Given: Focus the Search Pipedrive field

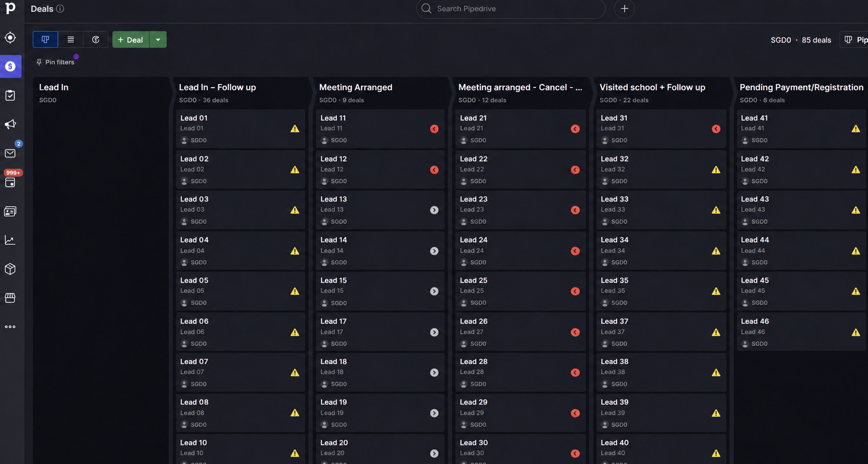Looking at the screenshot, I should coord(511,9).
